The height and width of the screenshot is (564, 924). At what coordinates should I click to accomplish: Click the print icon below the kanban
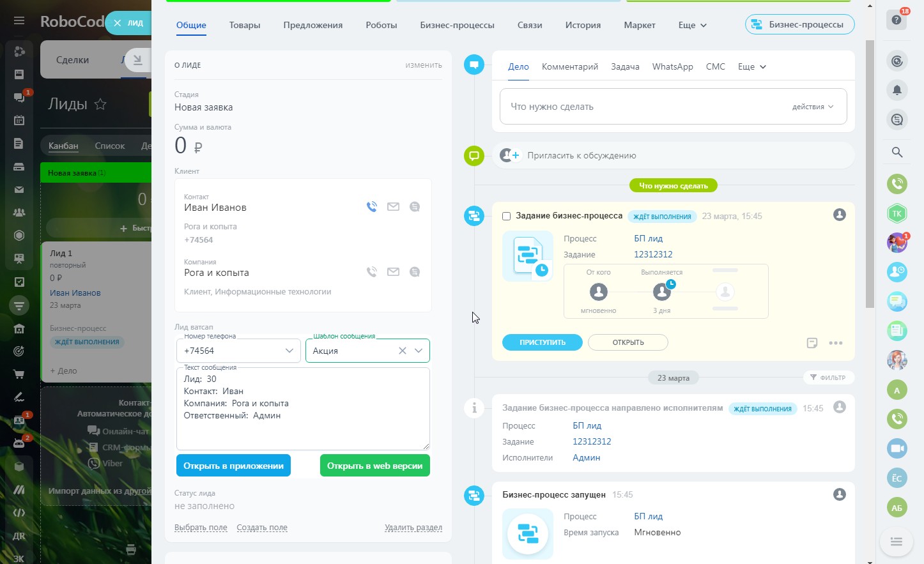pos(131,549)
